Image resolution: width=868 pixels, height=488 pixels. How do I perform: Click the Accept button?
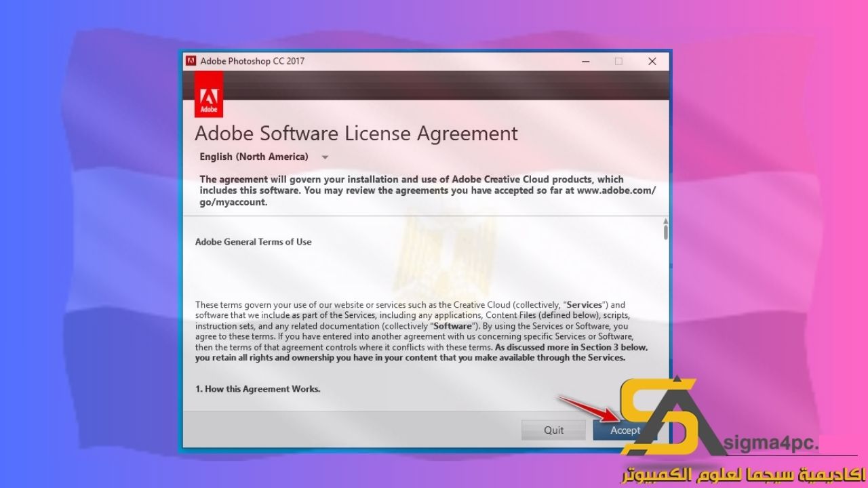pos(625,430)
